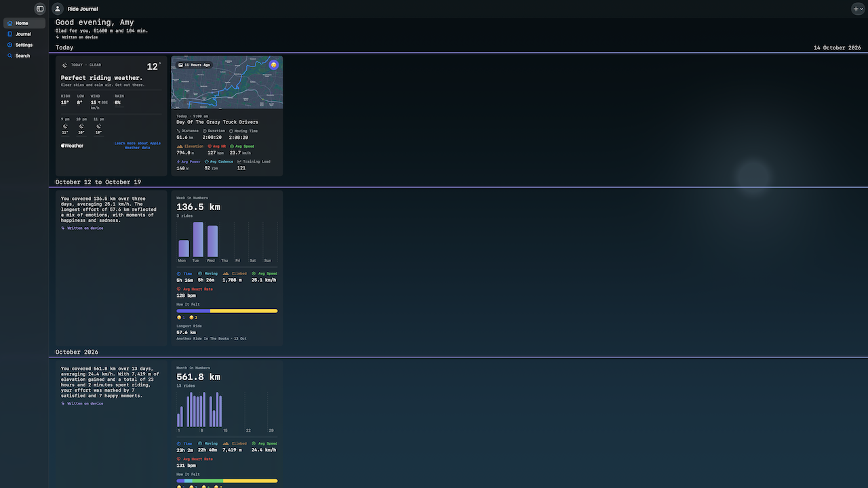The image size is (868, 488).
Task: Click the monthly Avg Speed gauge icon
Action: point(254,444)
